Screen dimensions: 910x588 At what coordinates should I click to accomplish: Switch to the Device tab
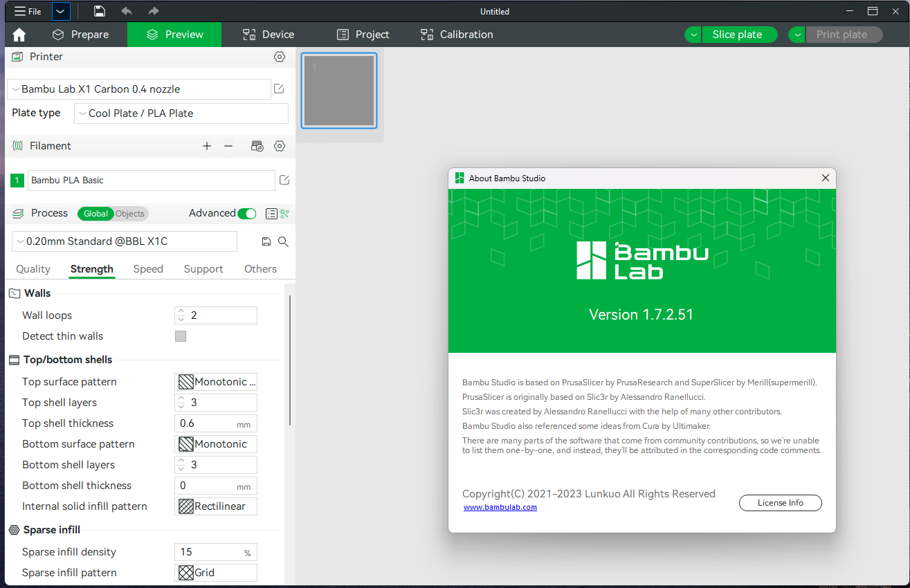click(x=269, y=35)
